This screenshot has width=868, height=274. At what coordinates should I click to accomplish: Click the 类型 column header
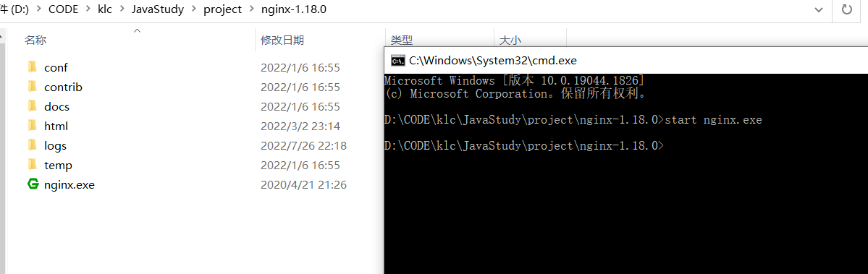click(402, 40)
